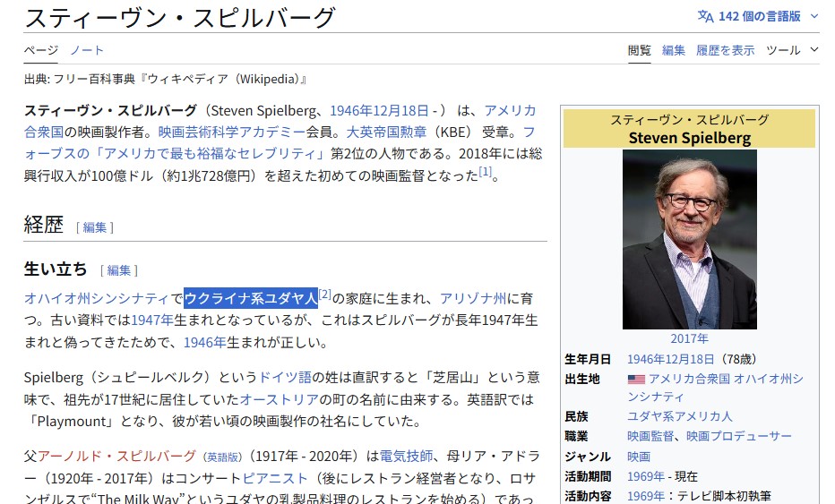Open the 2017年 photo caption link
This screenshot has width=835, height=504.
click(x=690, y=338)
